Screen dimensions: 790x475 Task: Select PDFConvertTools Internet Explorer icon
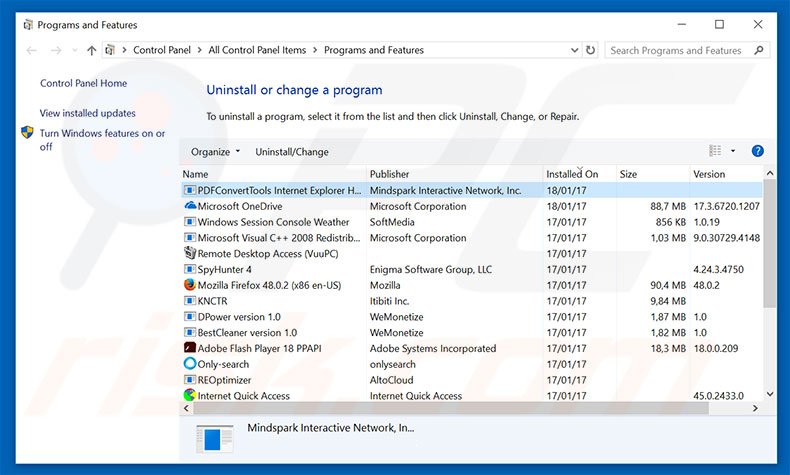point(189,190)
